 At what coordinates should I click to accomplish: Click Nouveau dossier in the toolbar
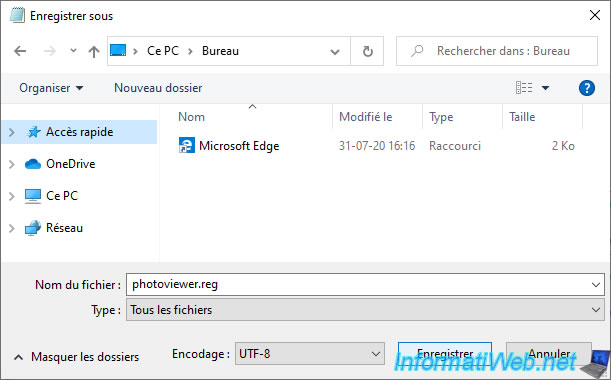click(x=158, y=88)
